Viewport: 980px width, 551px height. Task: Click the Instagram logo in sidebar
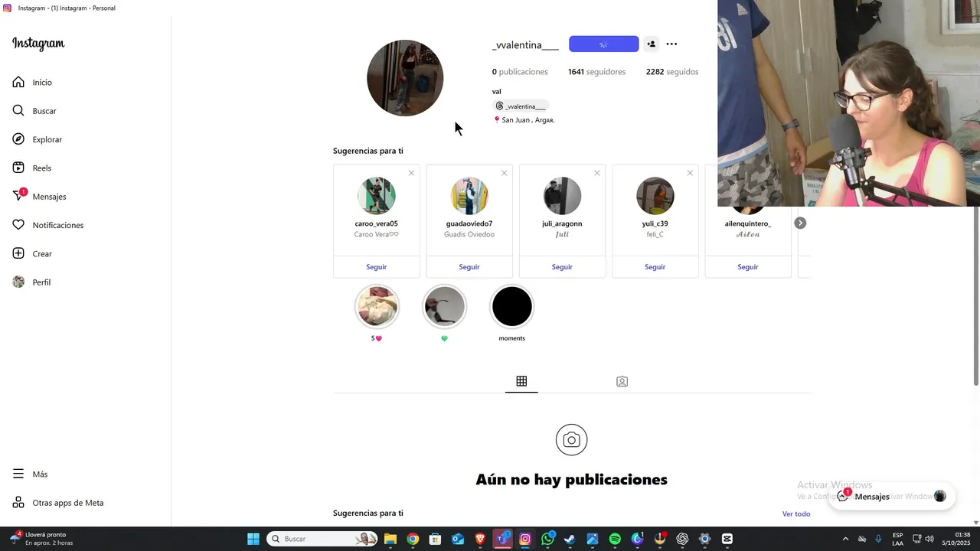tap(38, 44)
